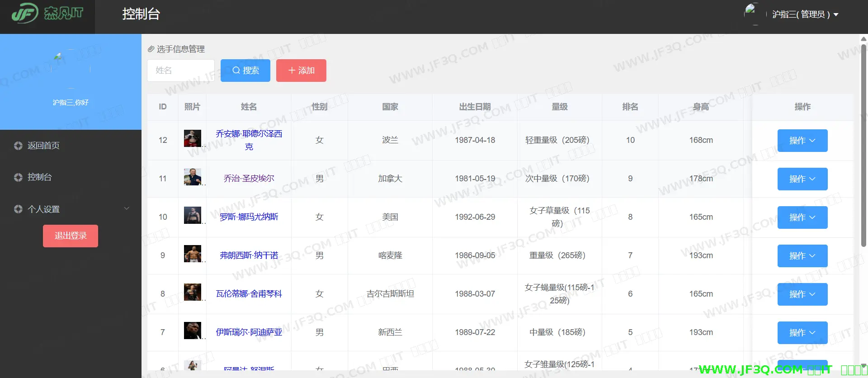This screenshot has width=868, height=378.
Task: Open 操作 dropdown for ID 7 row
Action: point(802,333)
